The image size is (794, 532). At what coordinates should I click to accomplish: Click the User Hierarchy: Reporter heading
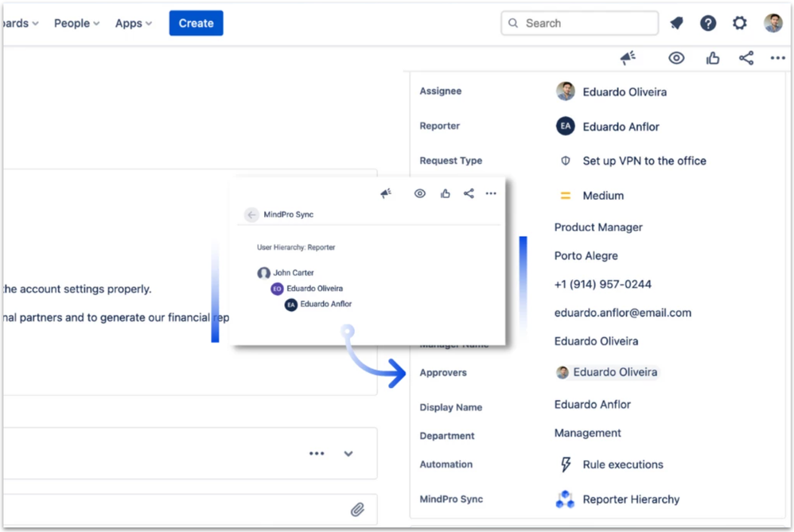296,247
